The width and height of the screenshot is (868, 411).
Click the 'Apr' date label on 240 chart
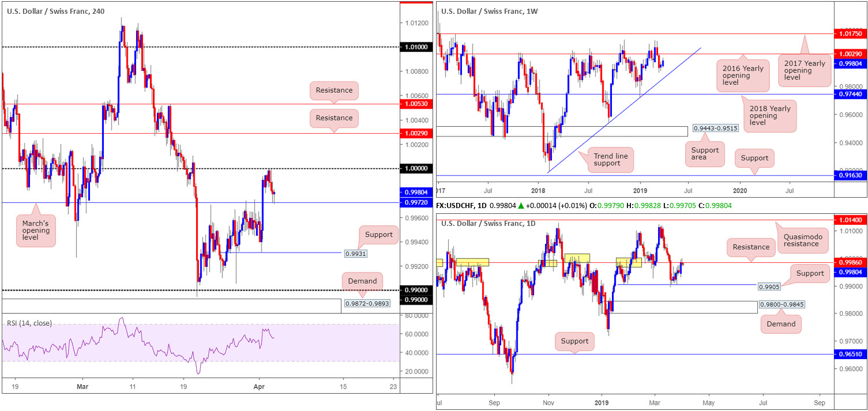pos(258,387)
